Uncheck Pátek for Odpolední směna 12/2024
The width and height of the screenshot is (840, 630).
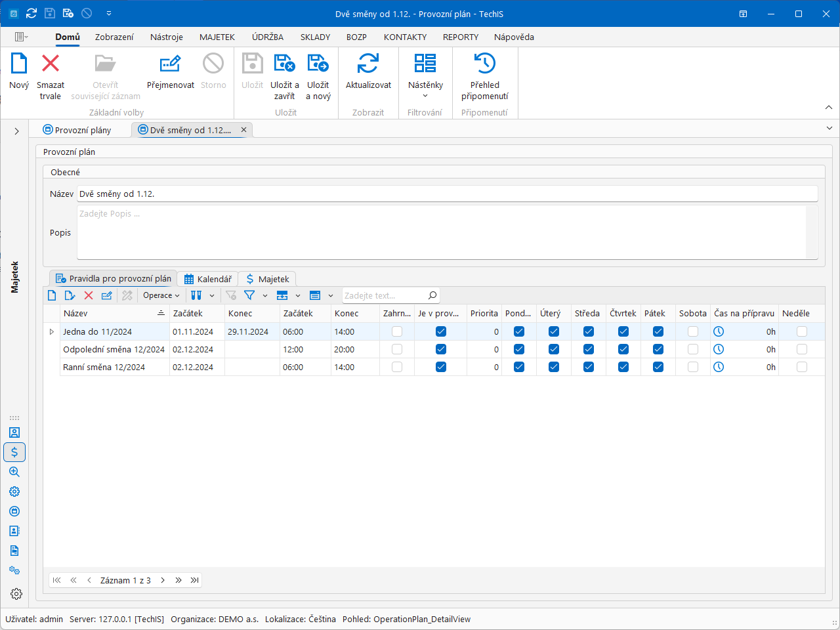tap(658, 349)
